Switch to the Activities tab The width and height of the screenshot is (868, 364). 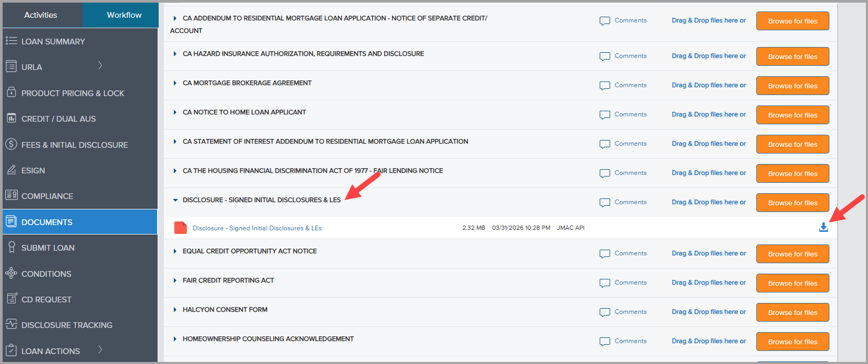41,15
